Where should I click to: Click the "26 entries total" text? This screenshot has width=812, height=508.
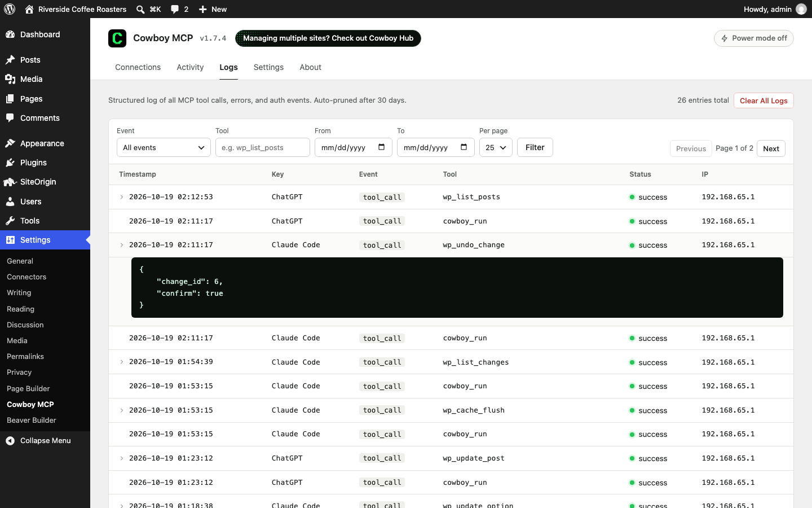[703, 100]
